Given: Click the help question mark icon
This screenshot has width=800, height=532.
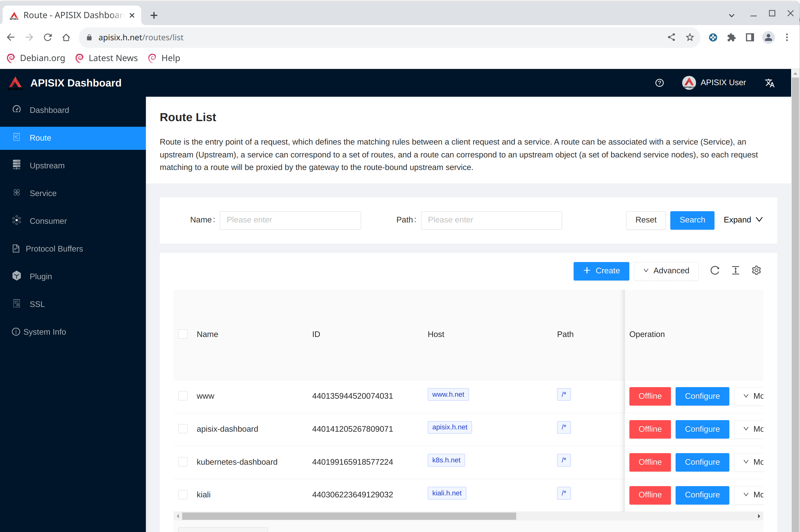Looking at the screenshot, I should pos(659,83).
